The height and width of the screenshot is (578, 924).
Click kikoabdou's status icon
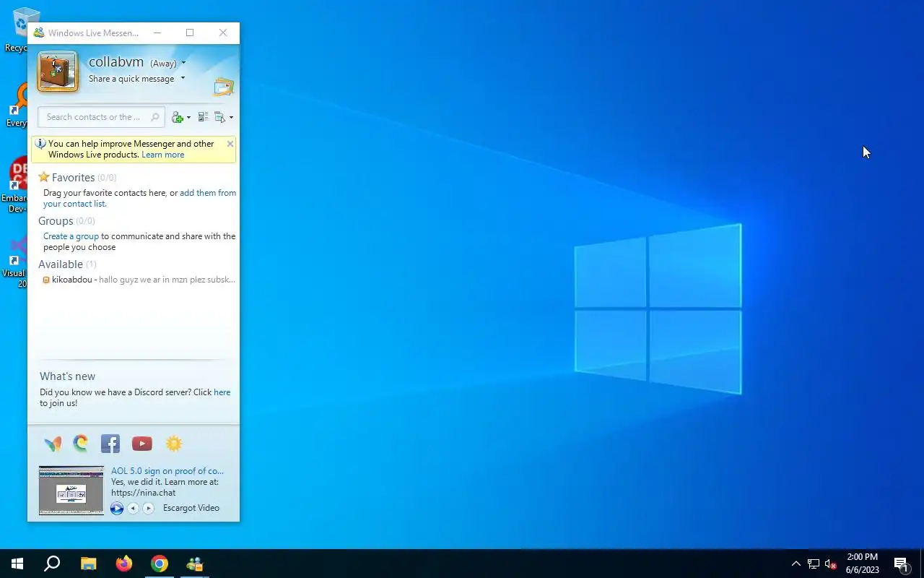pos(46,280)
